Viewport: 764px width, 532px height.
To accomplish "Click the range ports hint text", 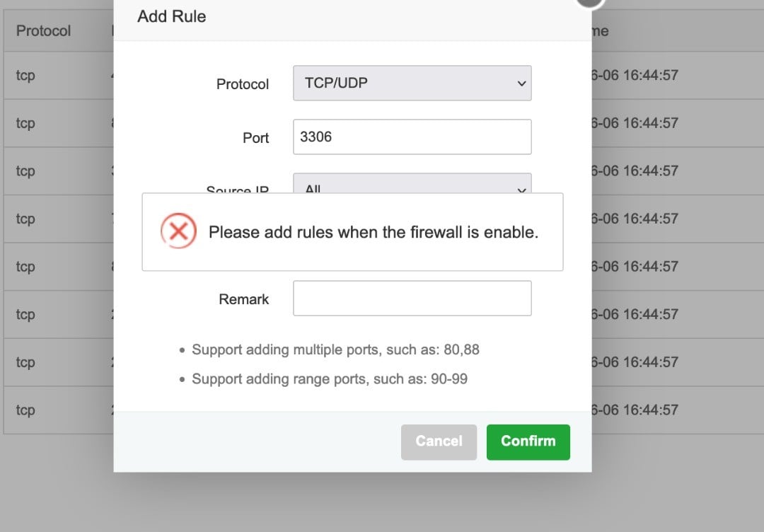I will [330, 379].
